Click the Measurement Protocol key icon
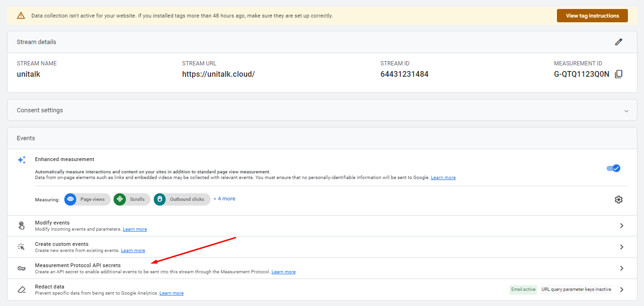 point(21,269)
